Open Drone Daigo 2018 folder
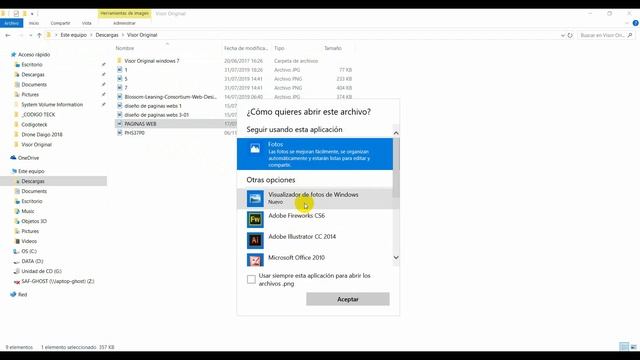640x360 pixels. coord(42,135)
